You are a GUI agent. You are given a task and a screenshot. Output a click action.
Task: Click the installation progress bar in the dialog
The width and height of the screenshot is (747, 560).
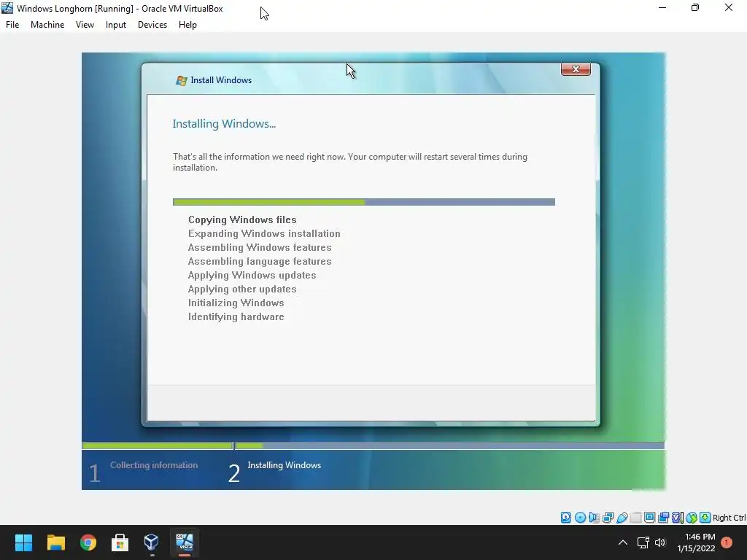click(364, 202)
